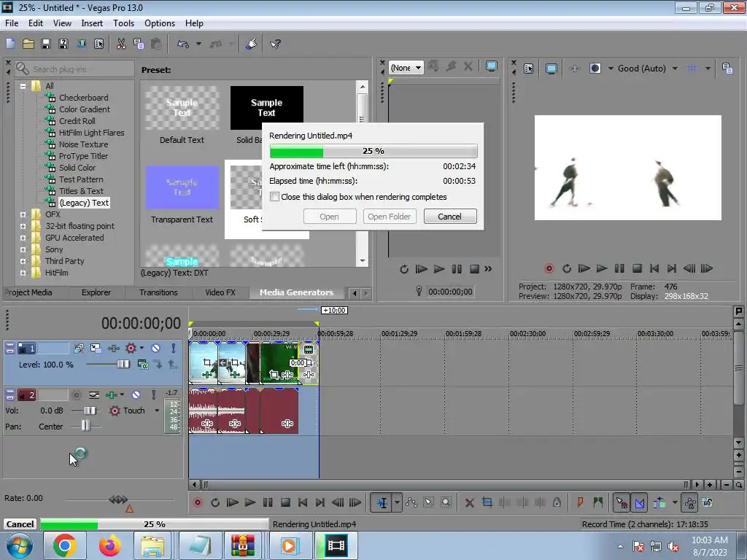747x560 pixels.
Task: Click Play in the timeline transport bar
Action: [249, 502]
